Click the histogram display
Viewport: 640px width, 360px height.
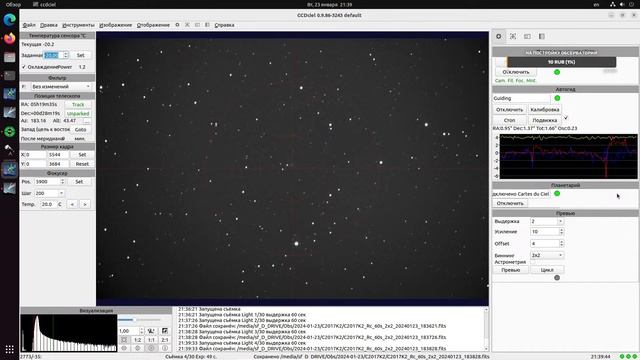coord(69,333)
